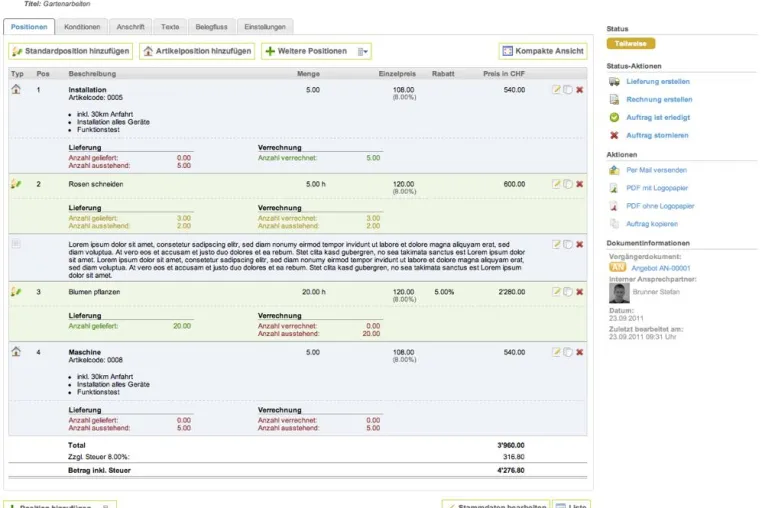Delete the Maschine position
This screenshot has height=508, width=762.
(579, 352)
